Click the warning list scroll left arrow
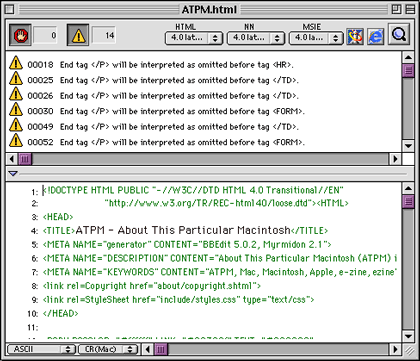The height and width of the screenshot is (361, 420). (12, 159)
